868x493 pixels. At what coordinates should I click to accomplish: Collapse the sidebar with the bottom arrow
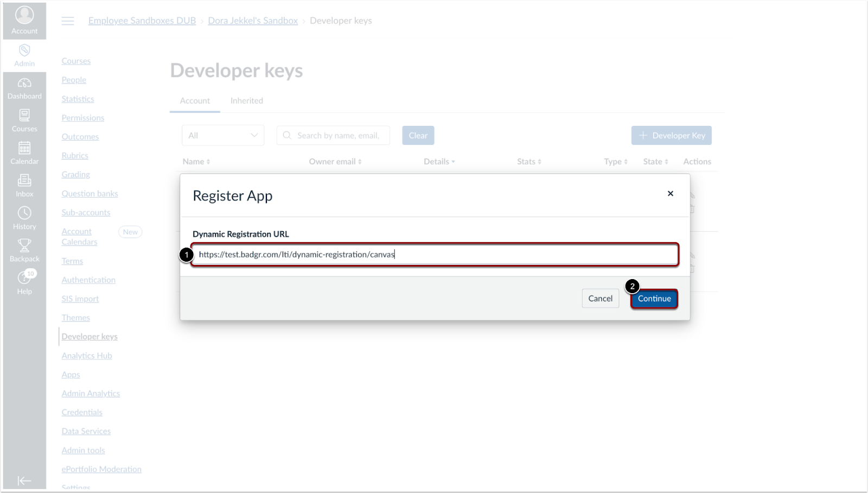tap(24, 481)
